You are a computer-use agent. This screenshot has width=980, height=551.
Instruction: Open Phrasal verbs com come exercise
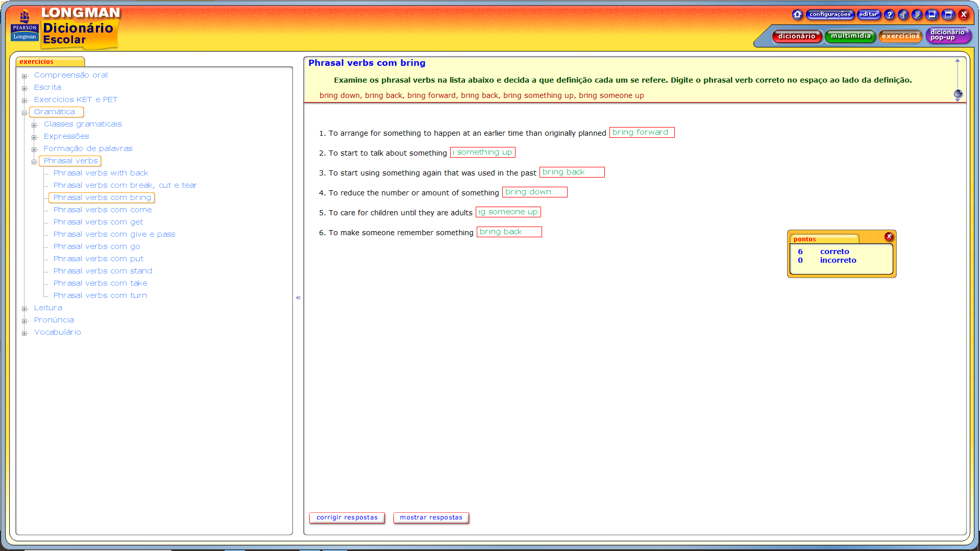click(103, 210)
